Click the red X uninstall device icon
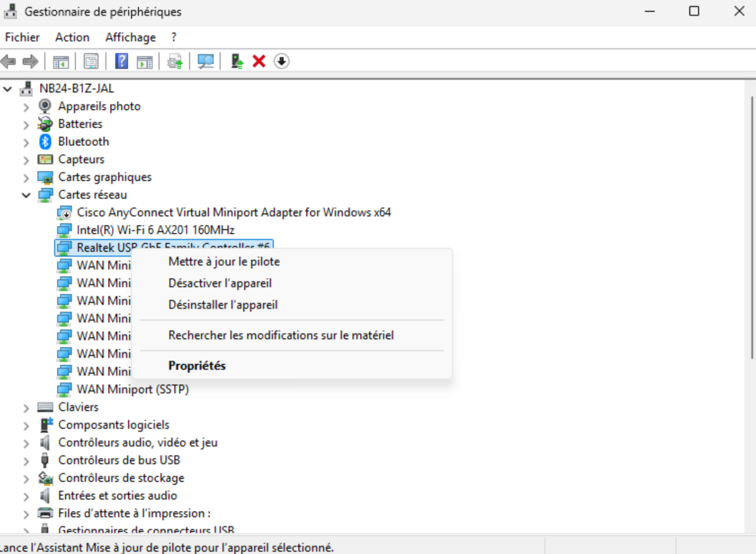This screenshot has height=554, width=756. pyautogui.click(x=259, y=61)
